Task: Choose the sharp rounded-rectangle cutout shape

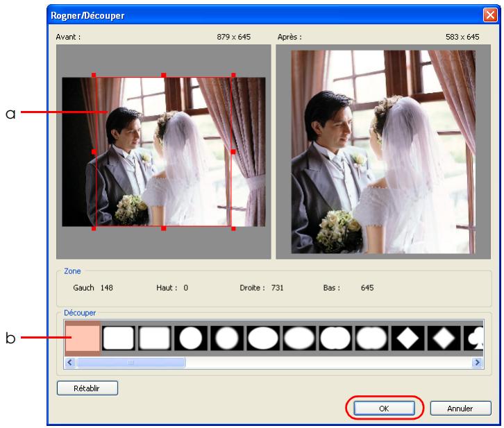Action: [x=118, y=338]
